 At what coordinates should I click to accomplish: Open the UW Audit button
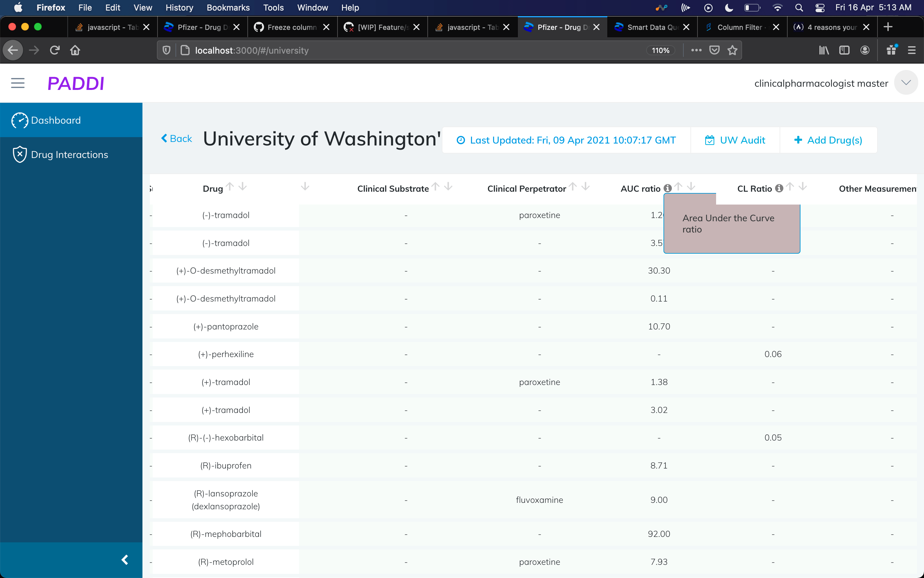[735, 140]
